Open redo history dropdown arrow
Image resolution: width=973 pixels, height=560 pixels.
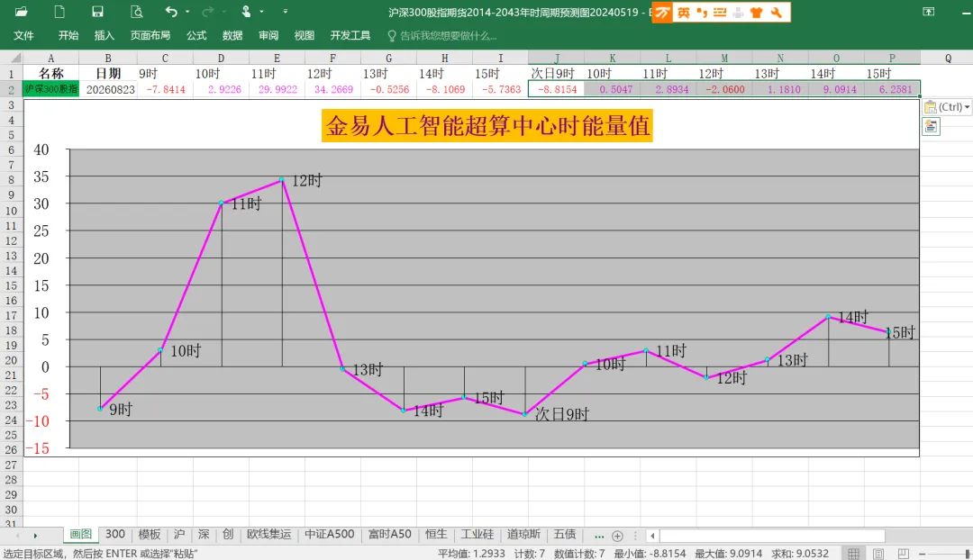(x=224, y=12)
